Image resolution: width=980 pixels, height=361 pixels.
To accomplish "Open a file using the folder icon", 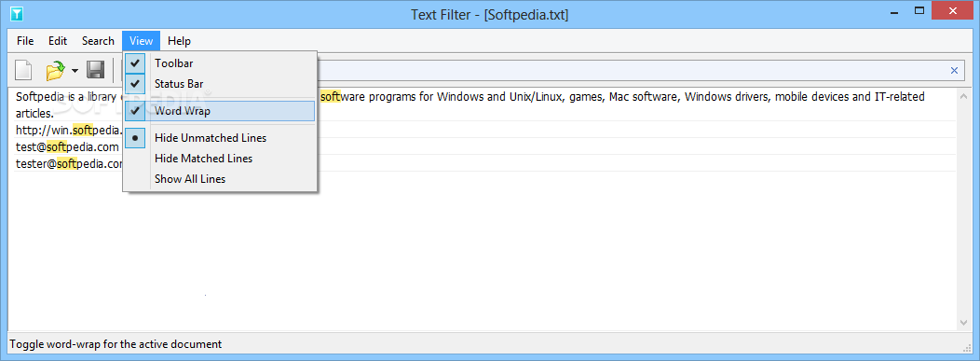I will [56, 70].
